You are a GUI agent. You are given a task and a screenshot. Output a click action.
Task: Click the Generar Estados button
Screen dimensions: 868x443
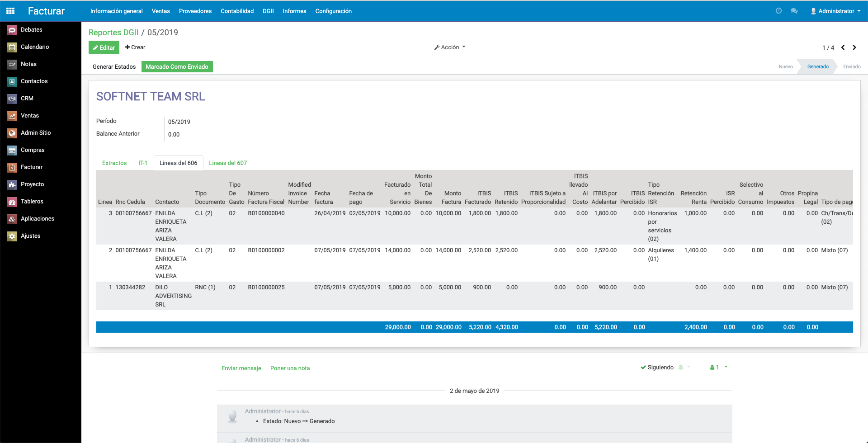(114, 67)
